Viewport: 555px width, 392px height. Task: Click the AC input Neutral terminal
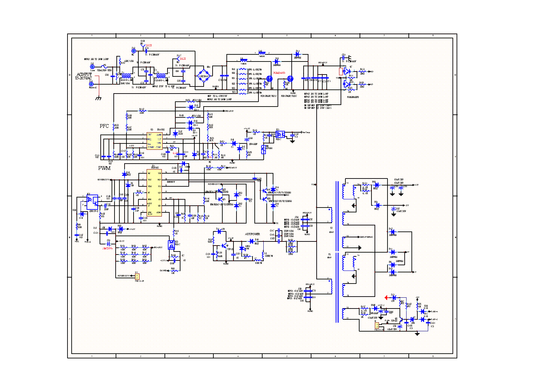(91, 84)
